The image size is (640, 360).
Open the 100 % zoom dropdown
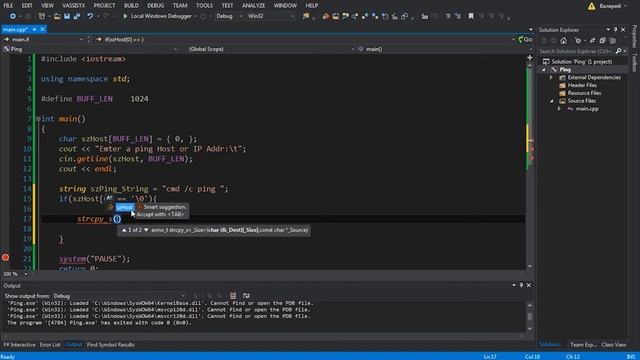click(x=25, y=274)
